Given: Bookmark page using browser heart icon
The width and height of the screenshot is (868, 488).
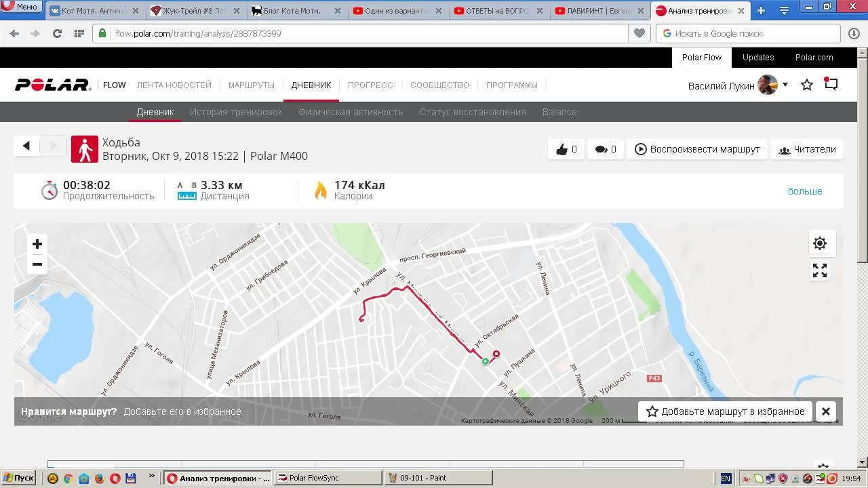Looking at the screenshot, I should click(x=639, y=33).
